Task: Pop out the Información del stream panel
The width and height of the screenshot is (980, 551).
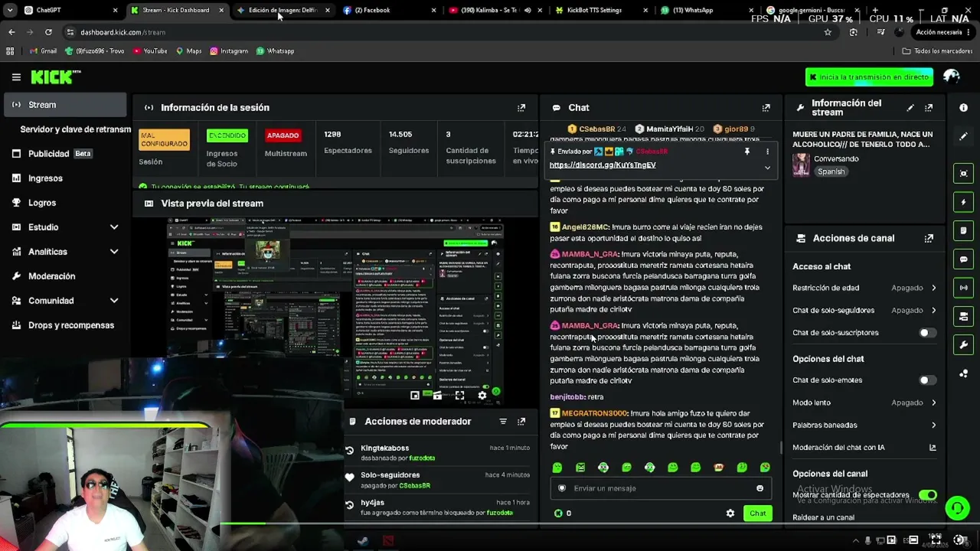Action: pos(929,108)
